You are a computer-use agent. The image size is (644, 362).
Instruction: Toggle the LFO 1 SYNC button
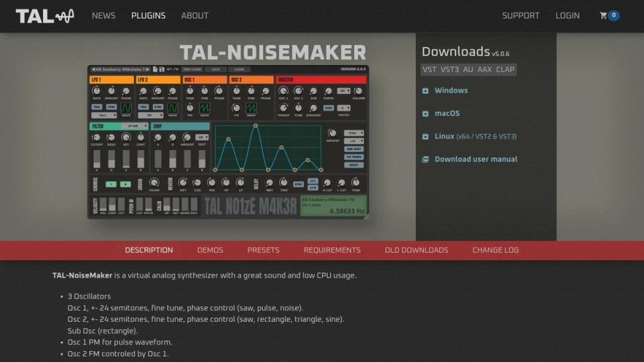point(111,107)
